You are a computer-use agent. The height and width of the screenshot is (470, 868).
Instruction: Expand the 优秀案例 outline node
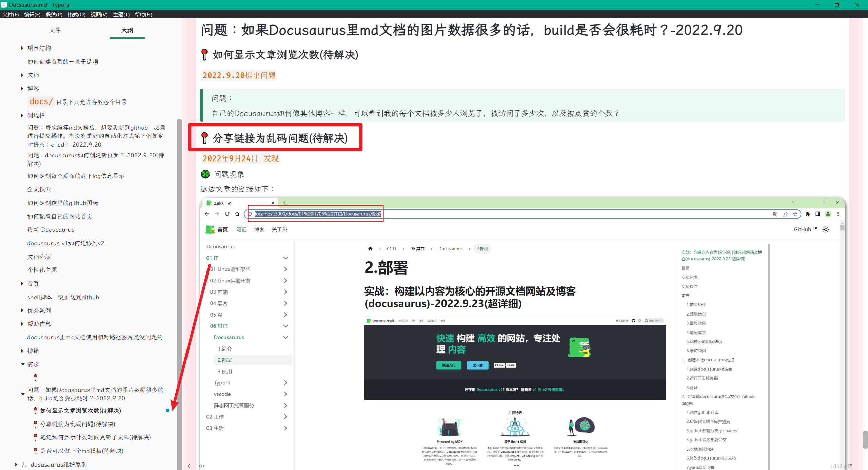click(x=22, y=311)
